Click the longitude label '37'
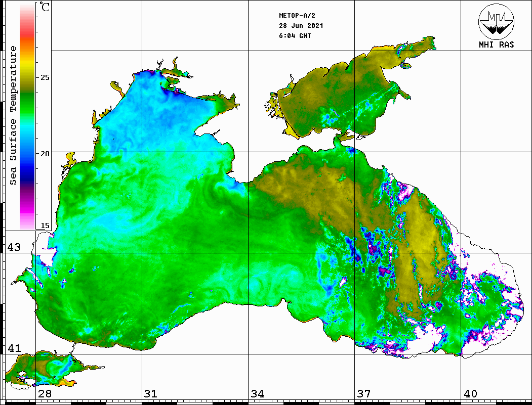The height and width of the screenshot is (405, 532). [364, 393]
